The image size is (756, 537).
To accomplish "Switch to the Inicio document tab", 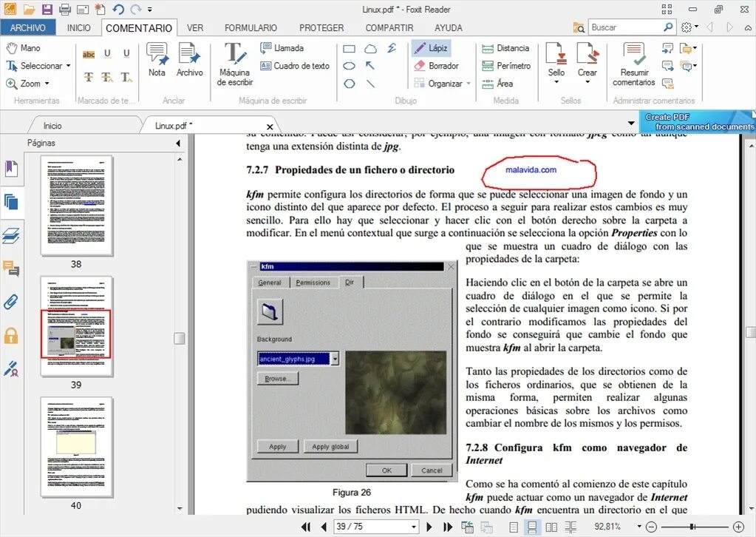I will [x=52, y=126].
